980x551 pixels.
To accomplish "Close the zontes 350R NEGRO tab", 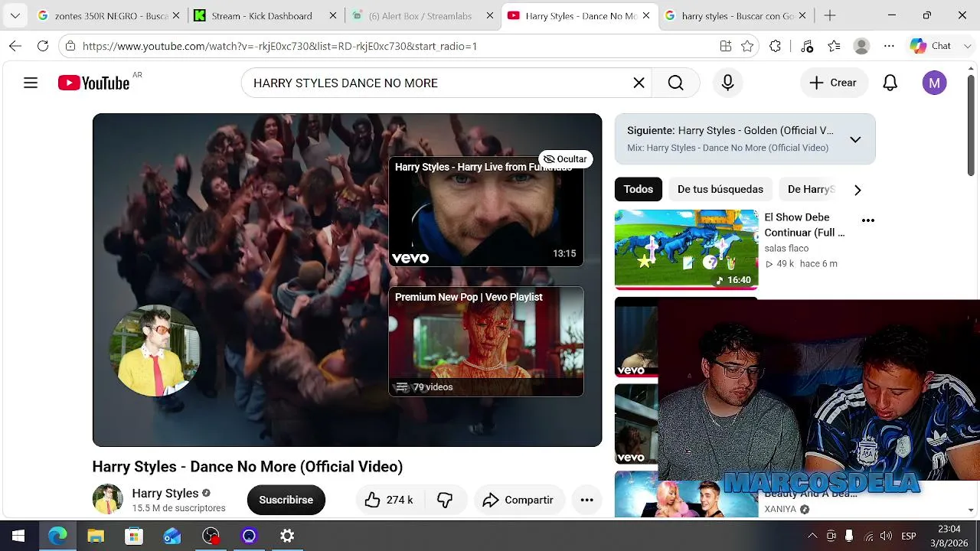I will [x=176, y=15].
